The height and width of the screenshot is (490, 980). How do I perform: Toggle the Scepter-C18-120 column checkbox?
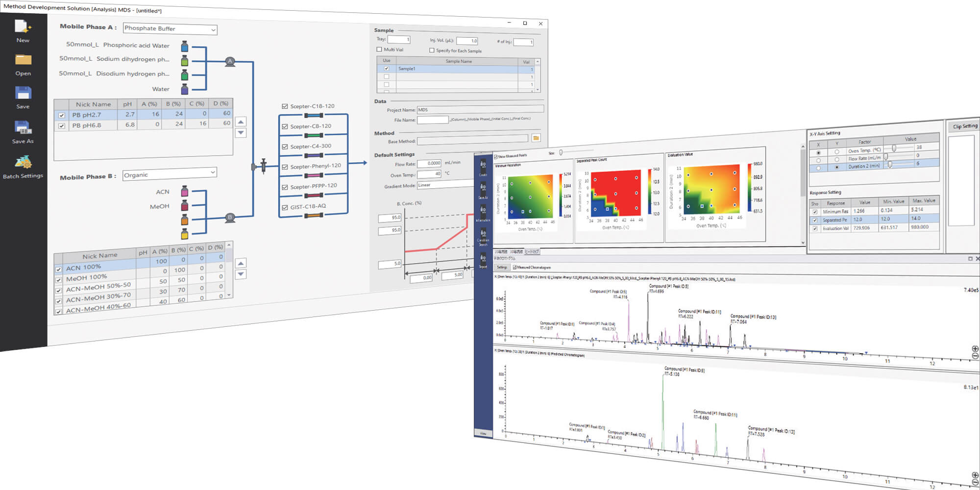[285, 106]
